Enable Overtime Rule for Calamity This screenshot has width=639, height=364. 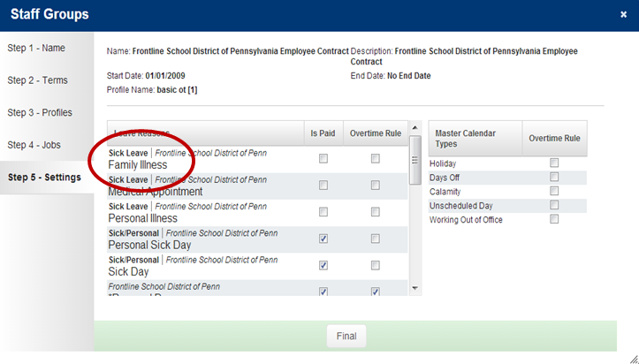point(554,191)
